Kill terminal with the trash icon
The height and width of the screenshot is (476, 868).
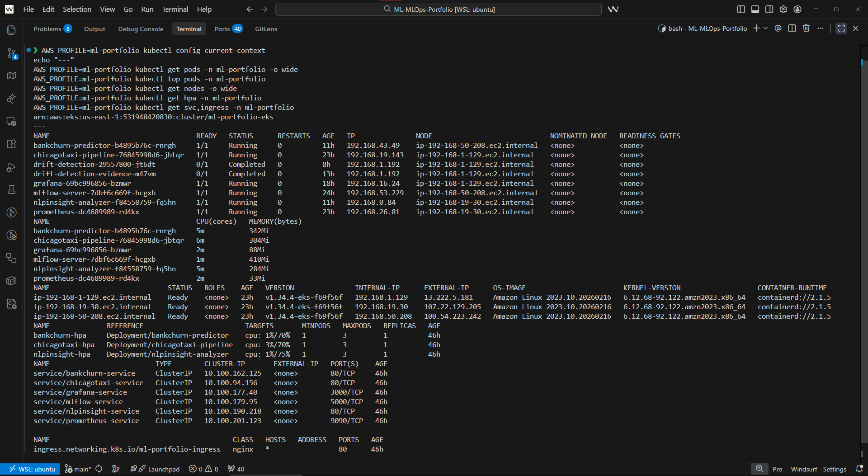pos(806,28)
